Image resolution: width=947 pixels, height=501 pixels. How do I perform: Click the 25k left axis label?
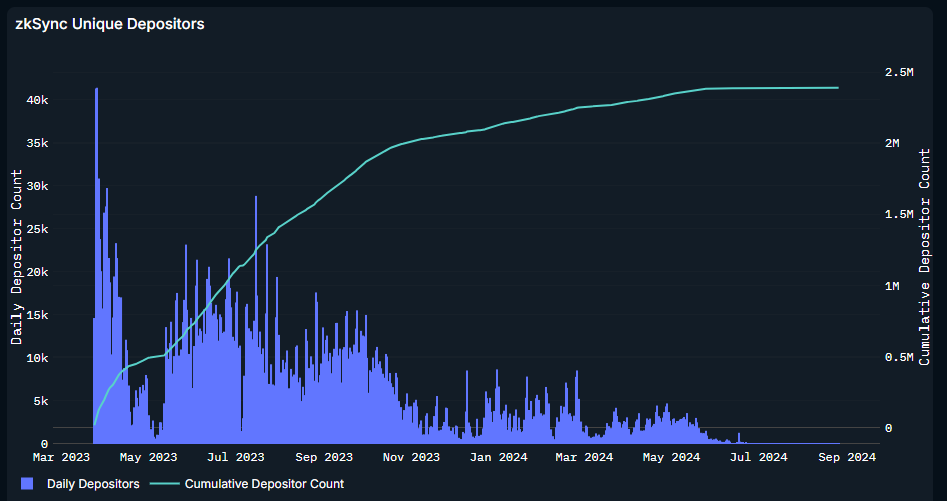click(37, 229)
